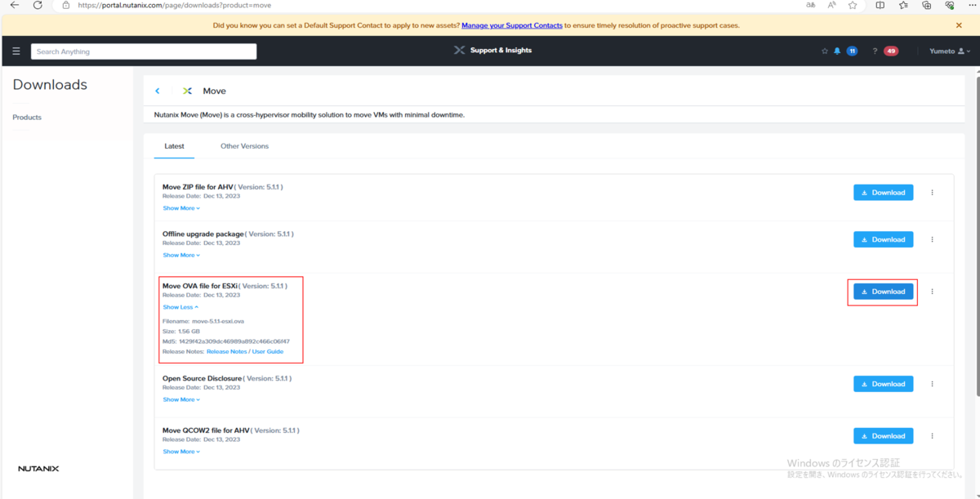
Task: Open the hamburger navigation menu
Action: 16,51
